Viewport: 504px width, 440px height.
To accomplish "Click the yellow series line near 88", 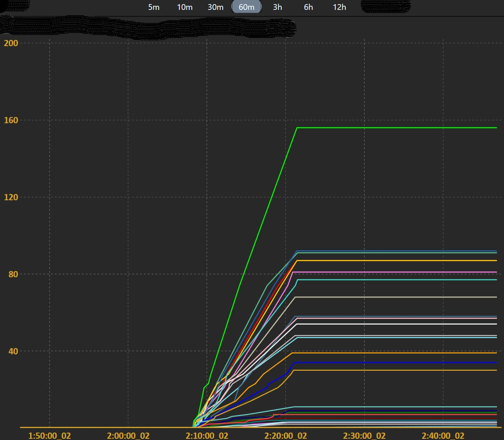I will point(392,260).
